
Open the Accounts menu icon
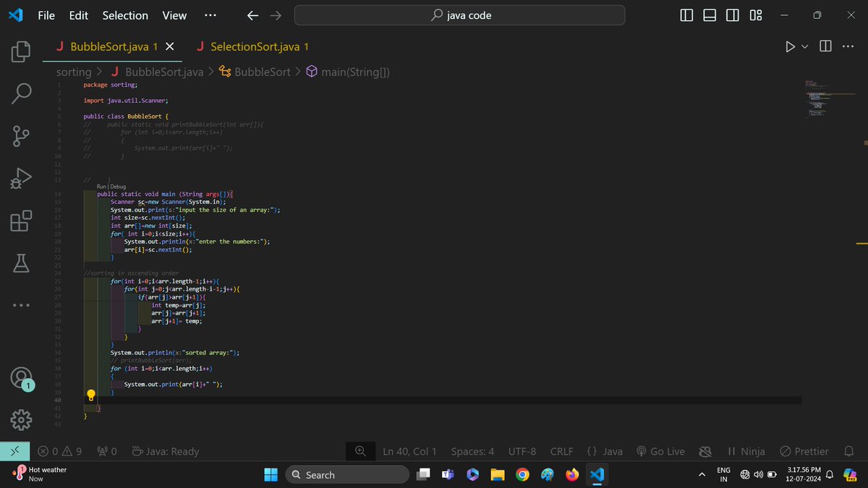21,378
